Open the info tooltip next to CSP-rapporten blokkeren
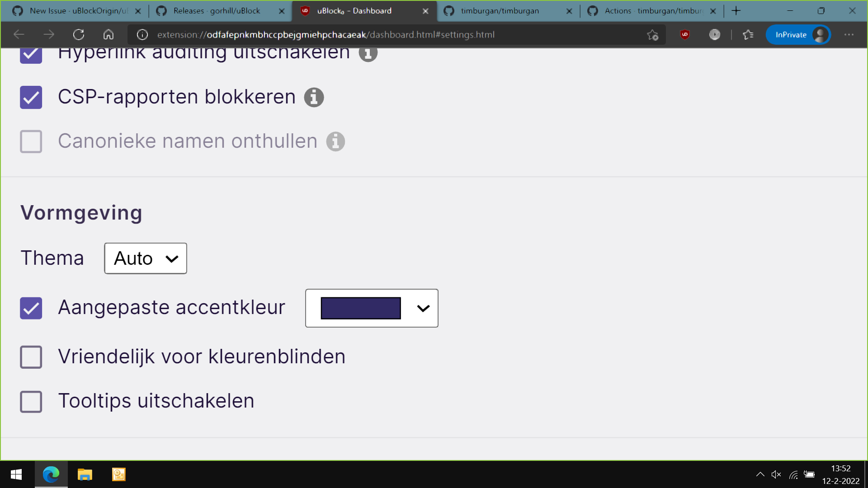Image resolution: width=868 pixels, height=488 pixels. point(314,97)
